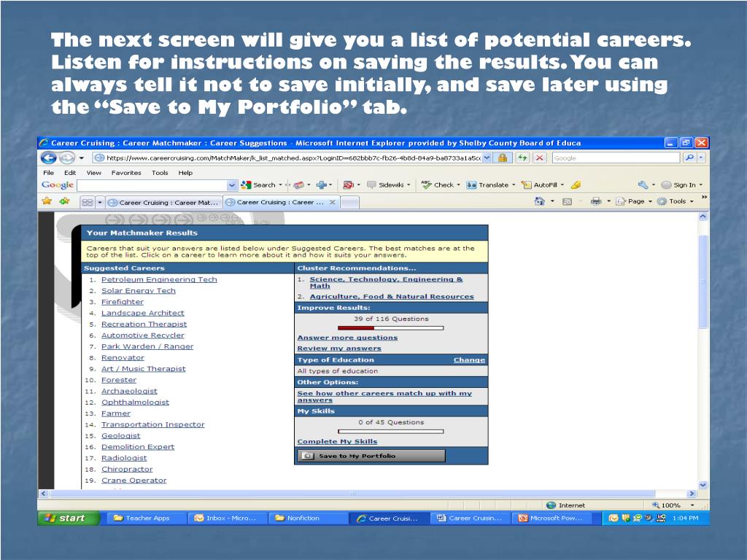The image size is (747, 560).
Task: Click the green Refresh page icon
Action: pyautogui.click(x=523, y=157)
